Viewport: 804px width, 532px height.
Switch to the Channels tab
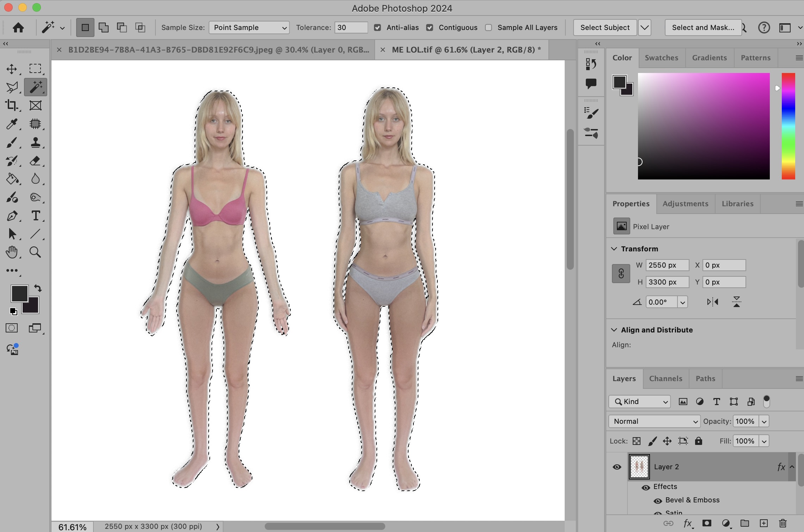(665, 379)
